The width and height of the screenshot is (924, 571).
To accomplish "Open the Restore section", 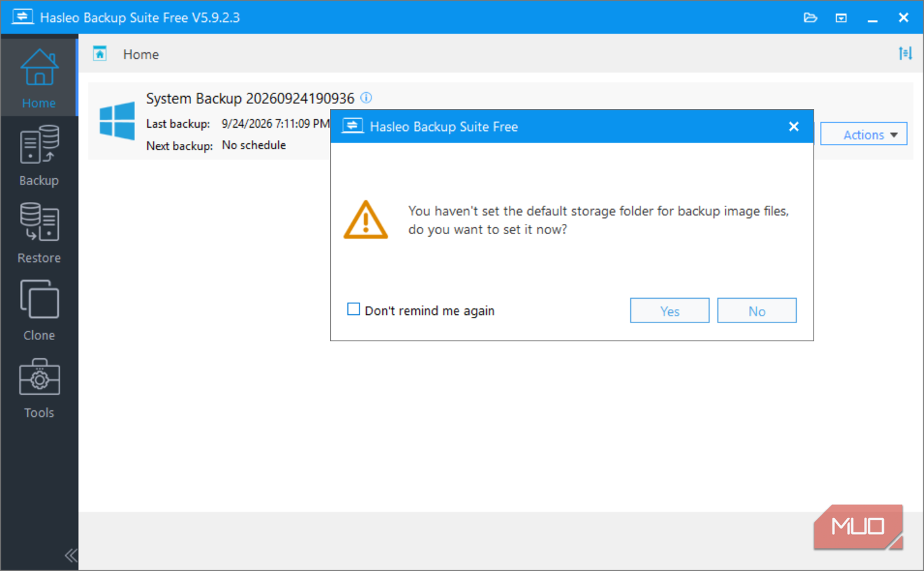I will pyautogui.click(x=39, y=233).
